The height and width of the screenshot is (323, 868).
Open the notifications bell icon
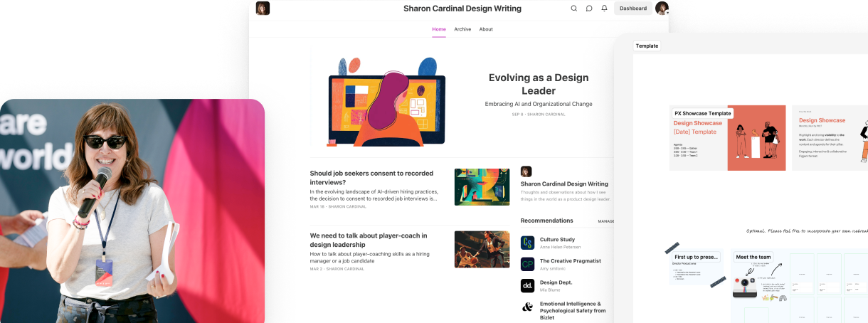pyautogui.click(x=604, y=9)
